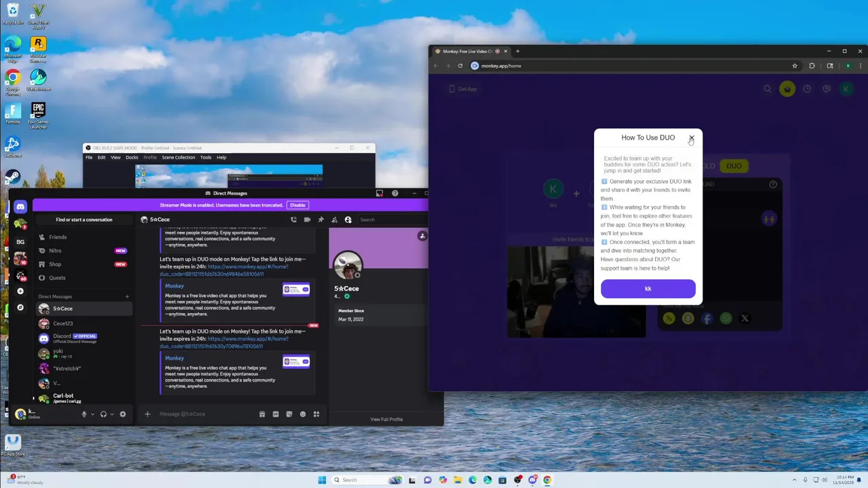
Task: Click the attachment plus button in chat
Action: coord(147,414)
